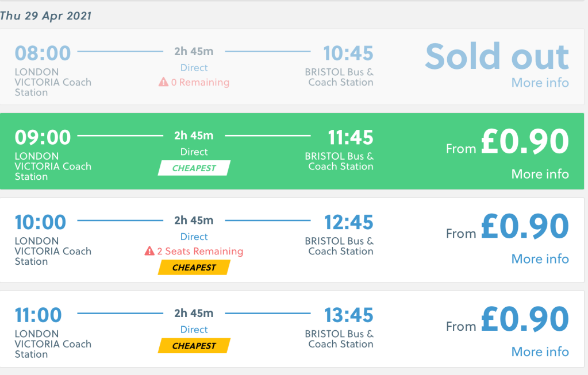
Task: Click the white CHEAPEST badge on 09:00 coach
Action: (x=194, y=168)
